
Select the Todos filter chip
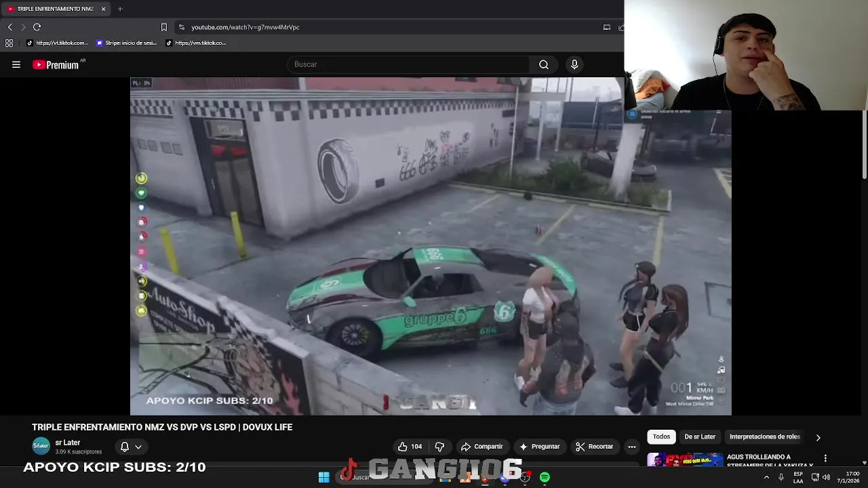[661, 436]
